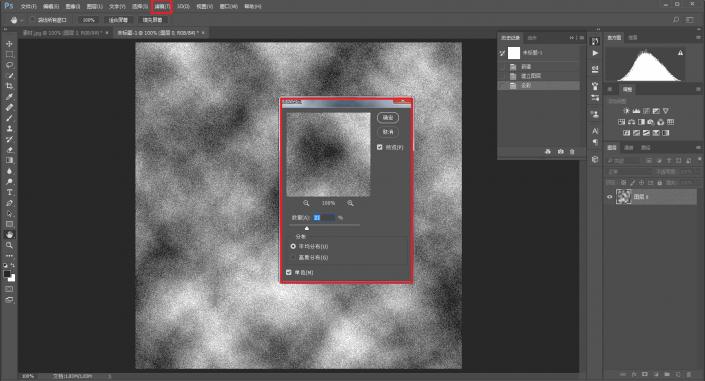This screenshot has width=705, height=381.
Task: Select the Quick Selection tool
Action: pos(9,76)
